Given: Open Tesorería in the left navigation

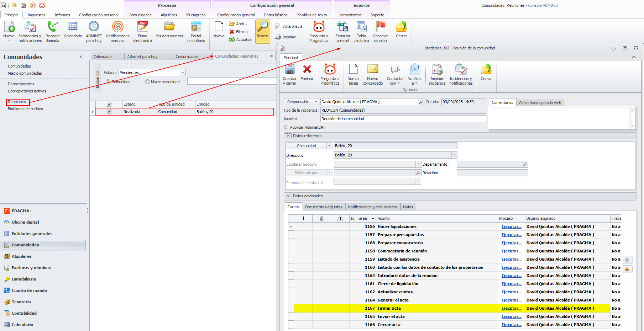Looking at the screenshot, I should [x=21, y=302].
